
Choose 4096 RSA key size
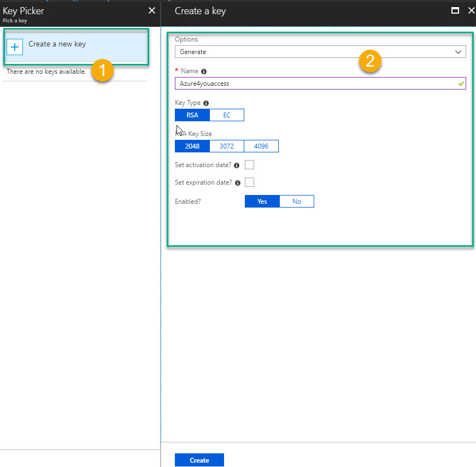261,146
